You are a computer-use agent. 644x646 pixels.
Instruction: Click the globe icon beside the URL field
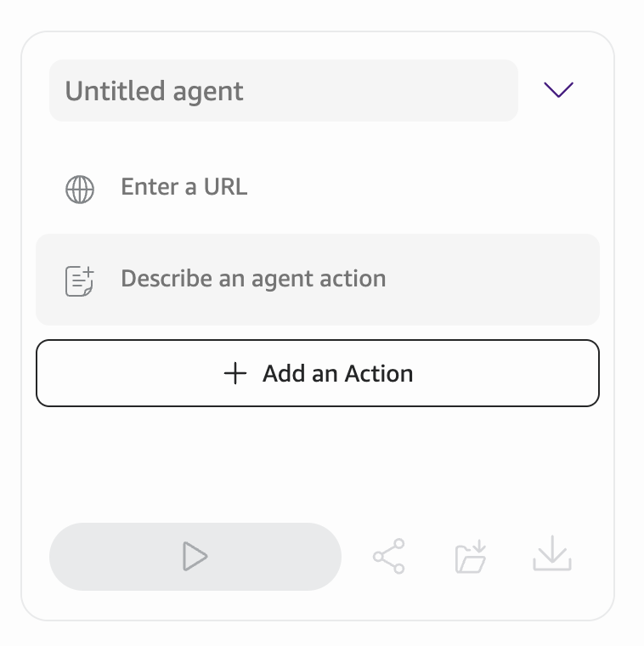pyautogui.click(x=80, y=189)
